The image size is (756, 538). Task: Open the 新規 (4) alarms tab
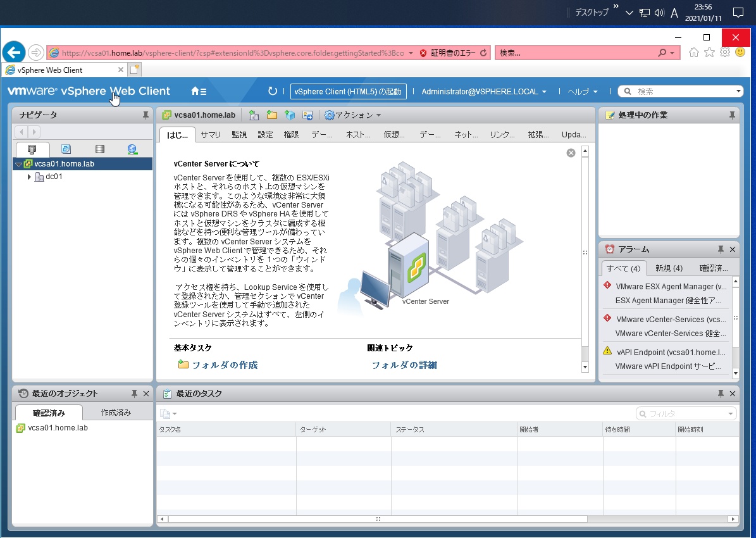pos(669,268)
